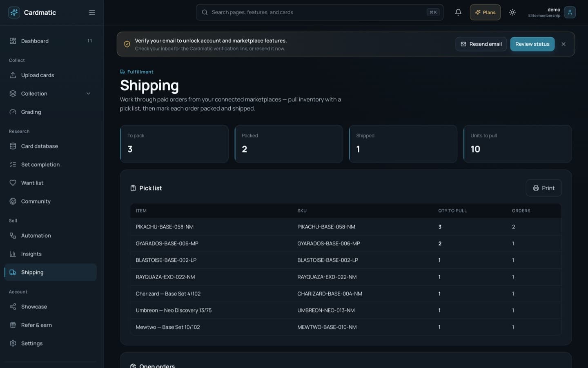588x368 pixels.
Task: Click the Card database icon
Action: click(13, 146)
